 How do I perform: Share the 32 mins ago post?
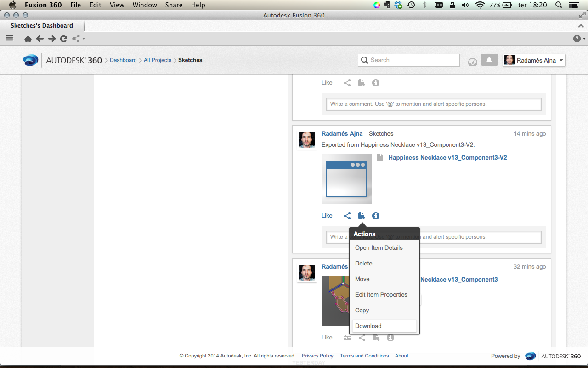click(x=362, y=338)
